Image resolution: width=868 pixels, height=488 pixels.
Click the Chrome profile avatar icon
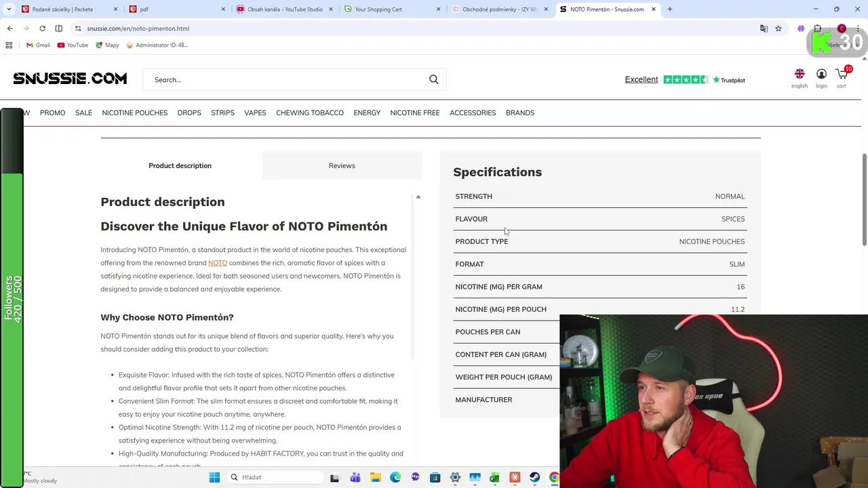[842, 28]
